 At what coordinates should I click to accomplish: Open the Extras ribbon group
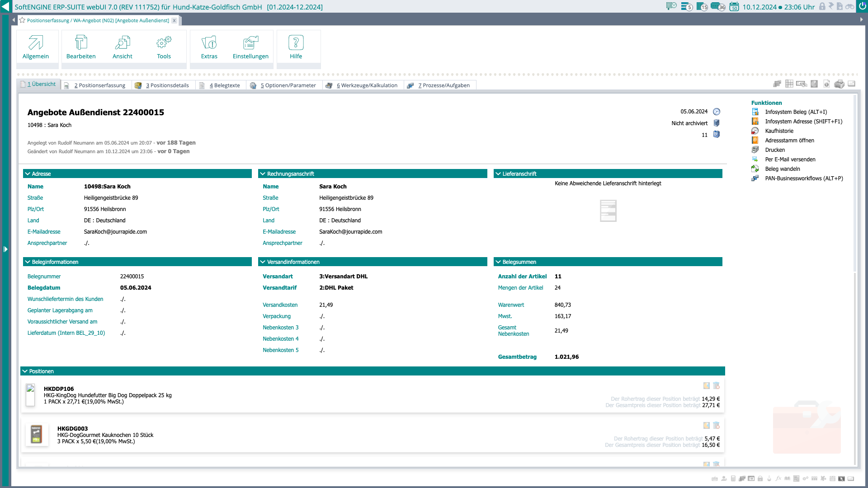(209, 47)
